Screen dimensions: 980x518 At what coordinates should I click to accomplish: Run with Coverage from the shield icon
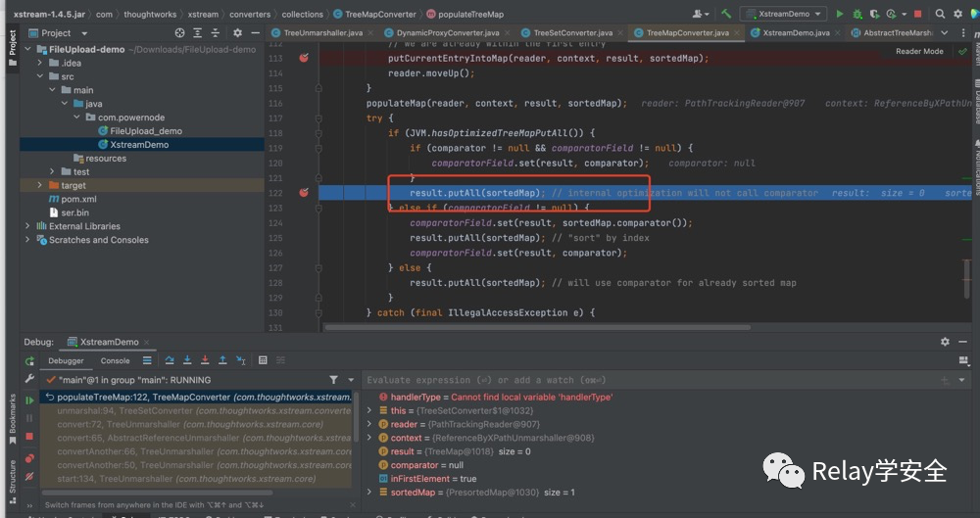[874, 14]
